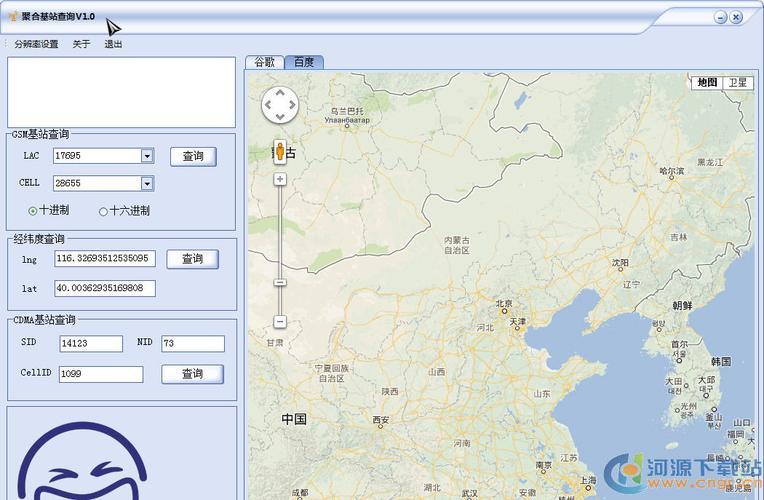Click the 退出 menu item
The height and width of the screenshot is (500, 764).
(x=113, y=44)
